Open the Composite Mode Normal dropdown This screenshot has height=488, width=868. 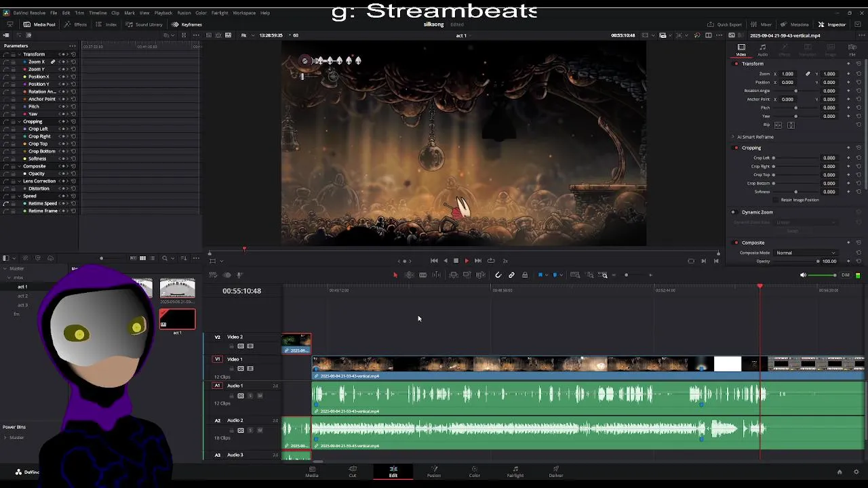pos(806,253)
